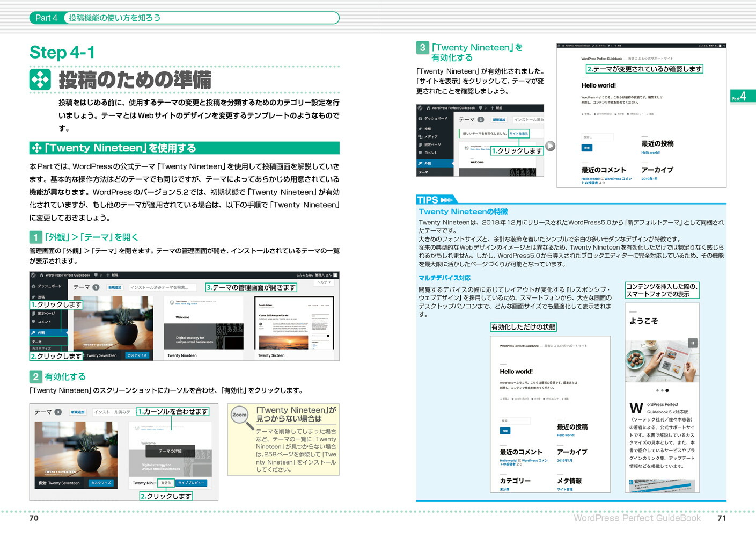Viewport: 756px width, 537px height.
Task: Open 未分類 category link in TIPS preview
Action: 504,489
